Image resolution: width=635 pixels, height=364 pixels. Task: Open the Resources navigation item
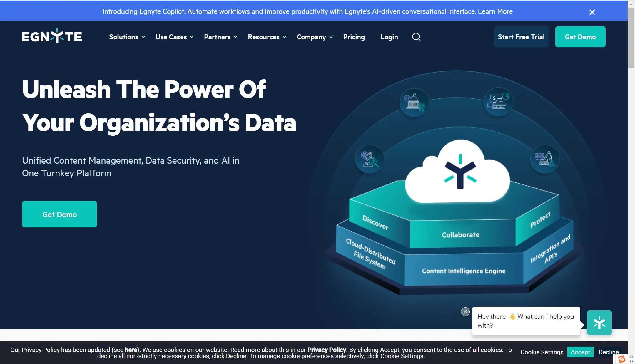(x=264, y=37)
